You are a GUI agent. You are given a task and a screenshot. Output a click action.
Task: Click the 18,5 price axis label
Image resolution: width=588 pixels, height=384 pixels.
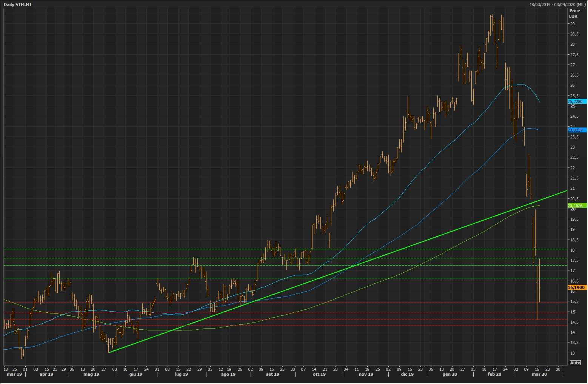click(574, 240)
